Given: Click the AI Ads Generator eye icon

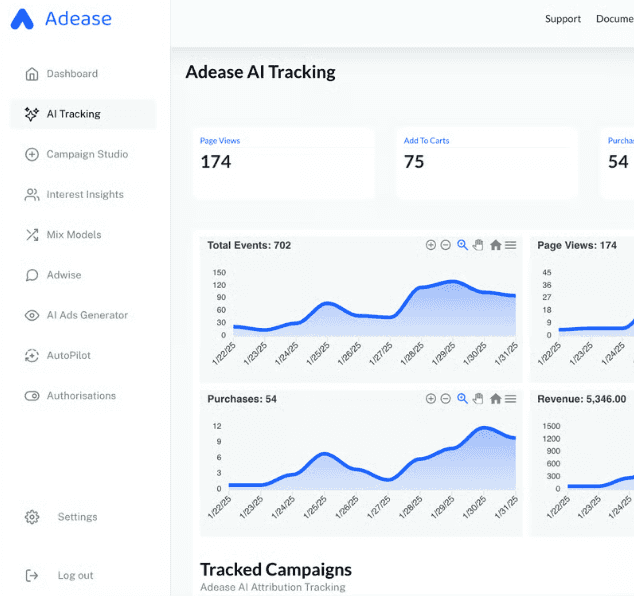Looking at the screenshot, I should tap(31, 315).
